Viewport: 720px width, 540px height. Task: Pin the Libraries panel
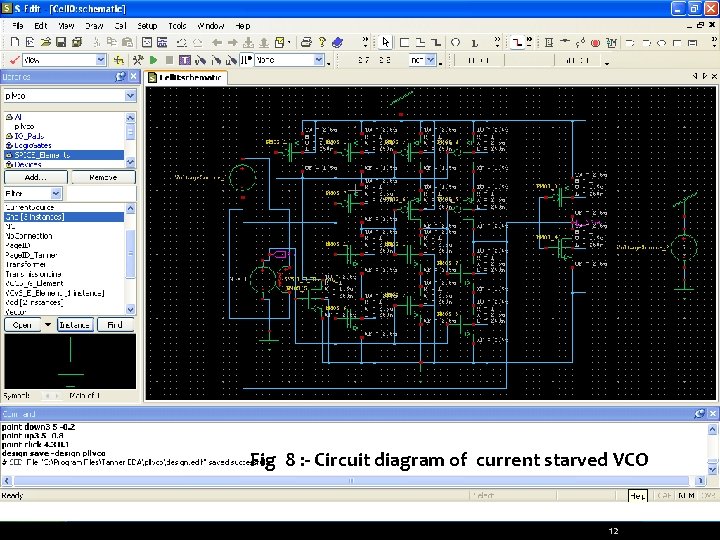click(x=120, y=77)
